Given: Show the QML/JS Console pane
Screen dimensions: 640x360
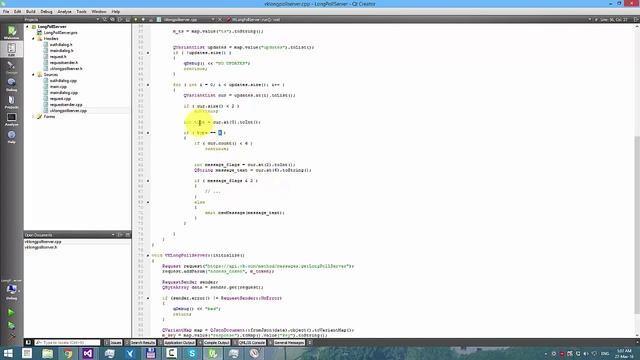Looking at the screenshot, I should [x=249, y=343].
